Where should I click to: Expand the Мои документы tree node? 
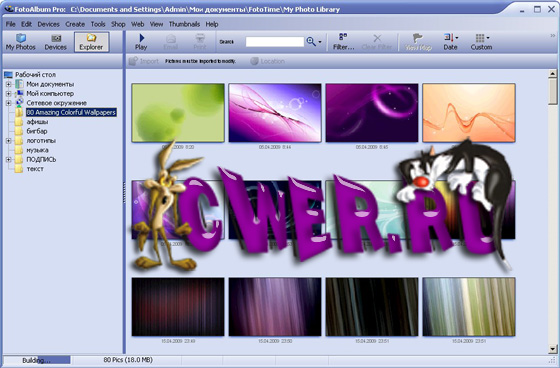[8, 84]
